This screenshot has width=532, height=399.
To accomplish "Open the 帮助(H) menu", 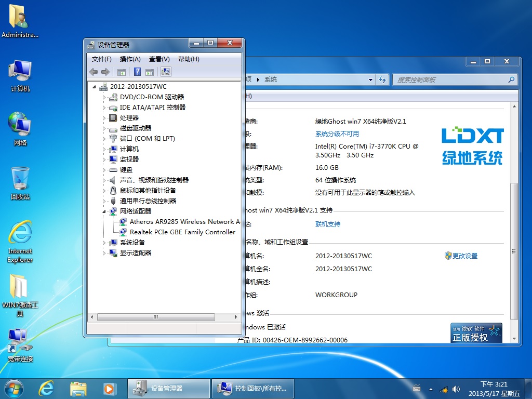I will (189, 59).
